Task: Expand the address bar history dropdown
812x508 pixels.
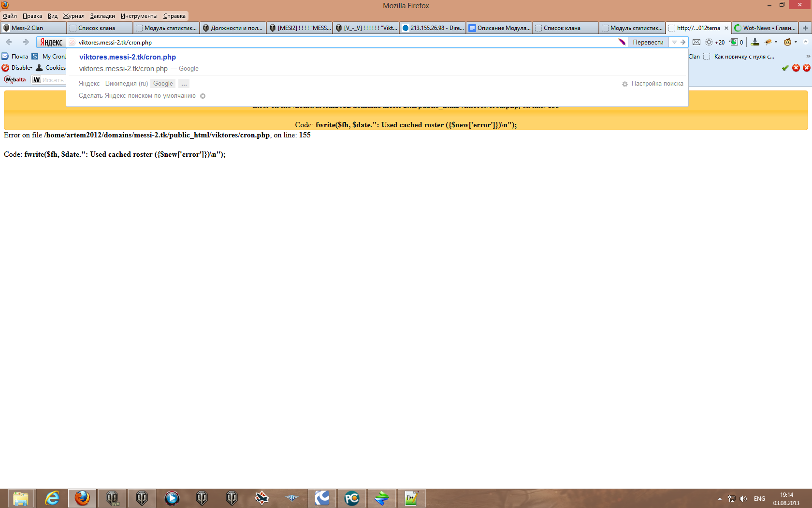Action: tap(674, 42)
